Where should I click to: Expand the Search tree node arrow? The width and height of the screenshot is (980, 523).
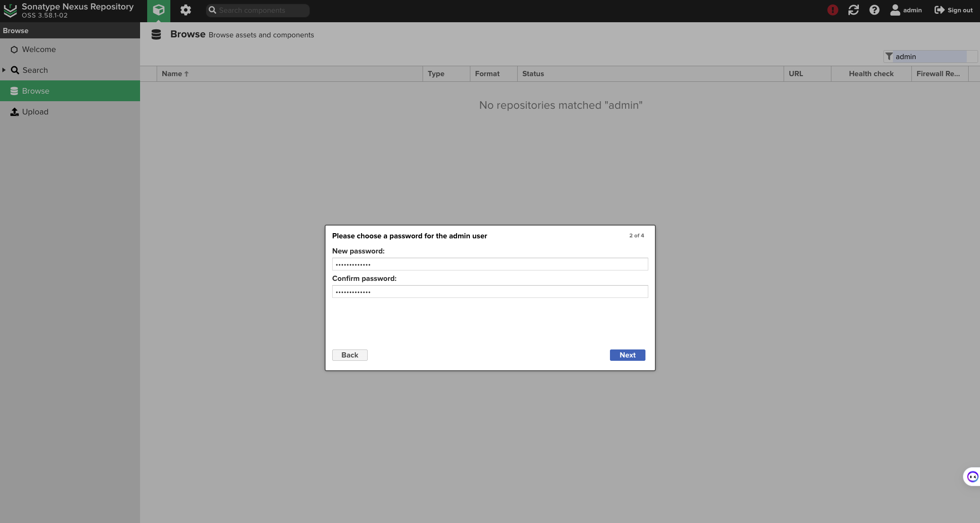(x=4, y=70)
